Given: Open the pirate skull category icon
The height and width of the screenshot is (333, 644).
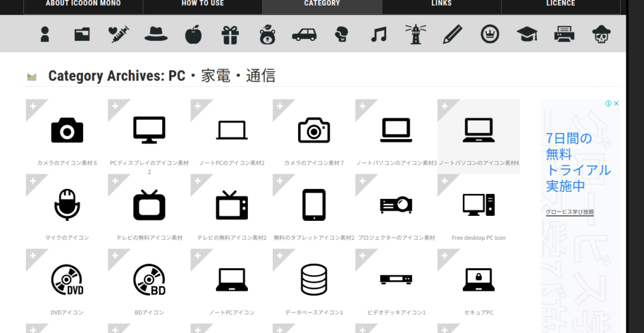Looking at the screenshot, I should pos(601,35).
